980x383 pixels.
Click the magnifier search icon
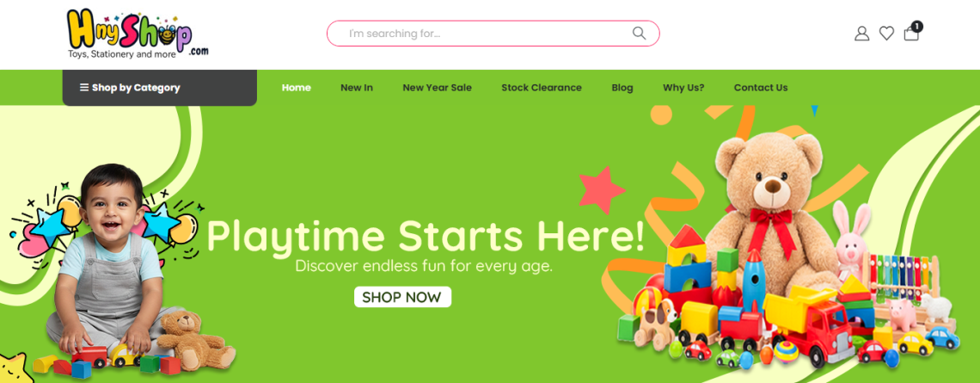(x=639, y=34)
